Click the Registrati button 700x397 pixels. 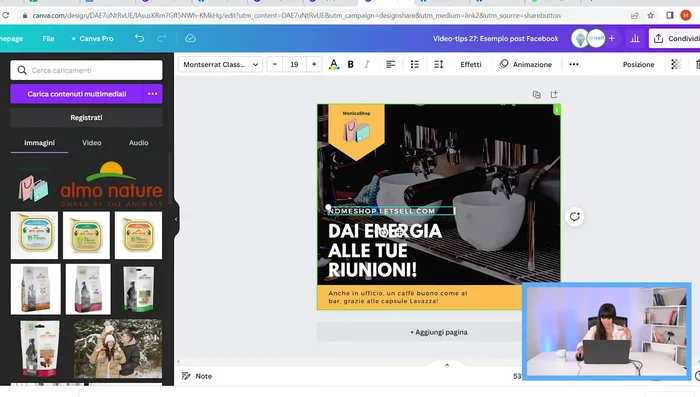(86, 117)
